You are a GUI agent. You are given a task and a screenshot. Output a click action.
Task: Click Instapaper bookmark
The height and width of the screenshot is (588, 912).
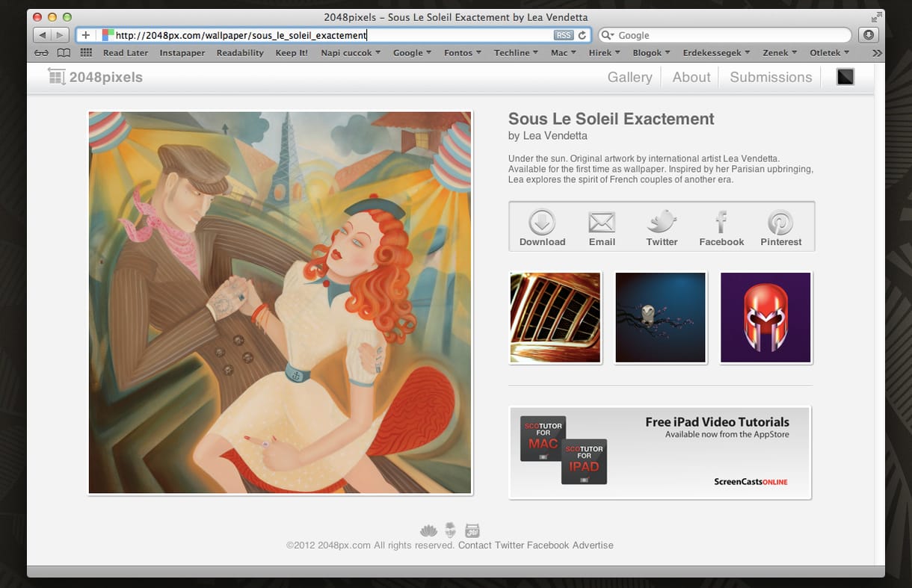tap(182, 53)
